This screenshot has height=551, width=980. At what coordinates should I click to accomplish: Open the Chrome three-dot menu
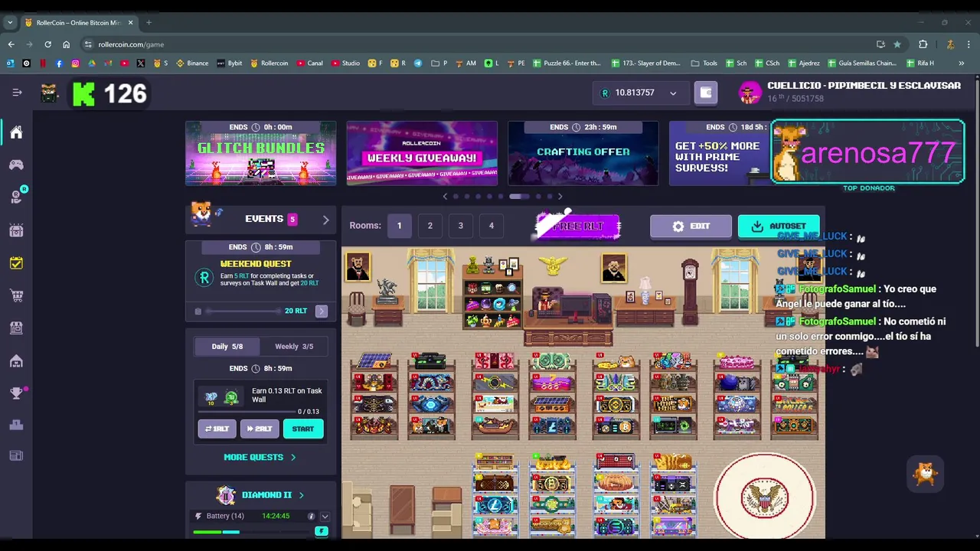tap(968, 44)
